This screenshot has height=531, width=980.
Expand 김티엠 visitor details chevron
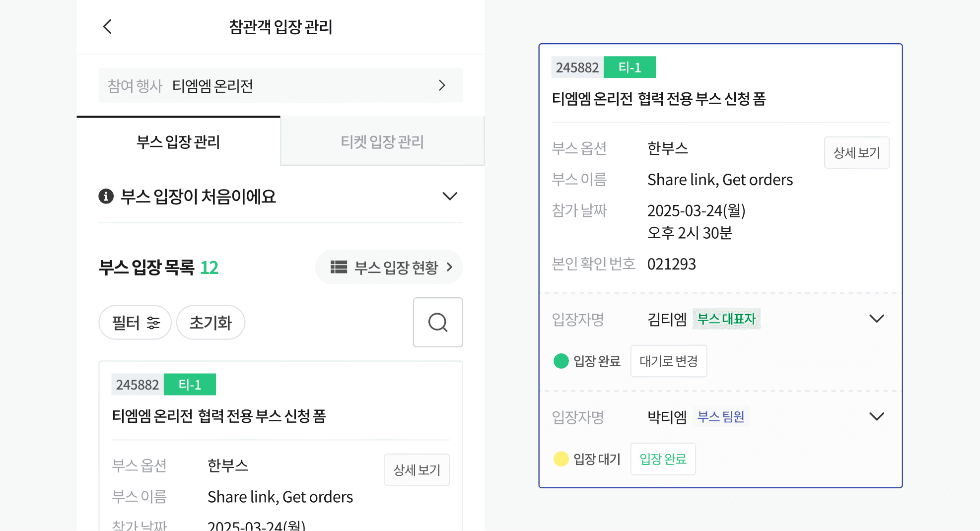tap(877, 319)
